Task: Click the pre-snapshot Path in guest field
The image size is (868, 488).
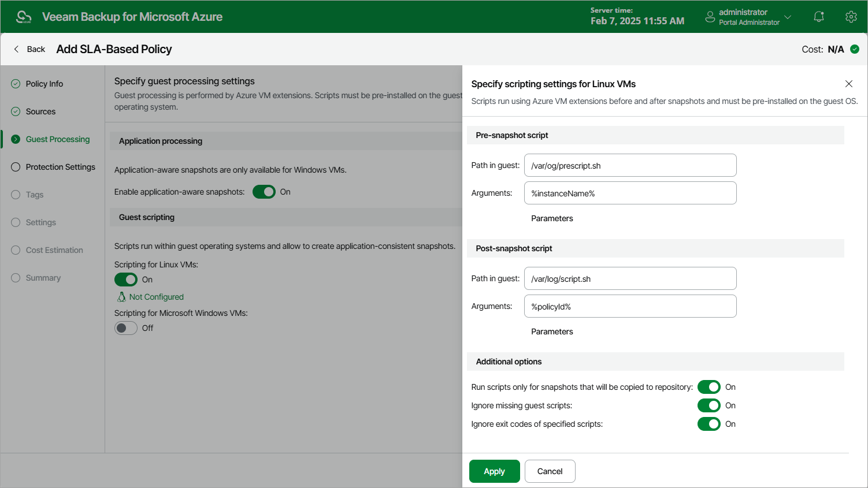Action: tap(630, 165)
